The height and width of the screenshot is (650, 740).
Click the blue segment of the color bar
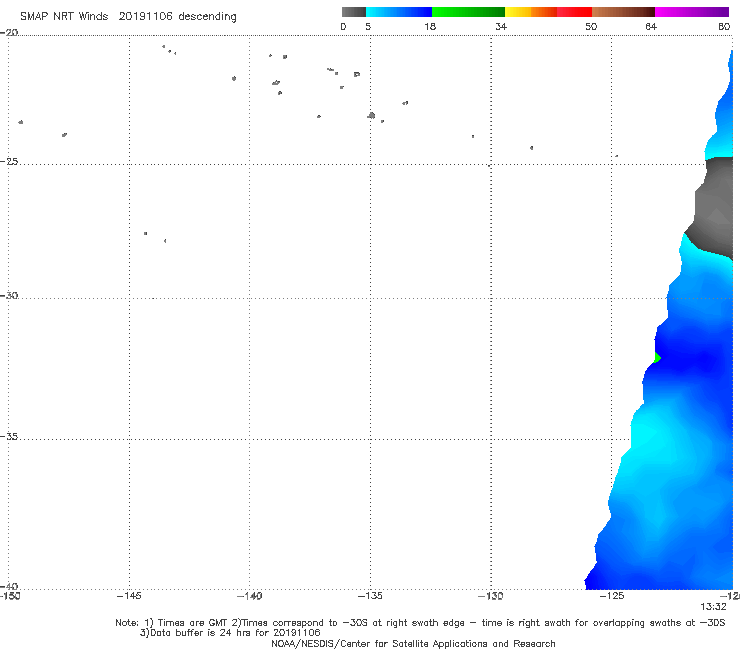tap(399, 12)
